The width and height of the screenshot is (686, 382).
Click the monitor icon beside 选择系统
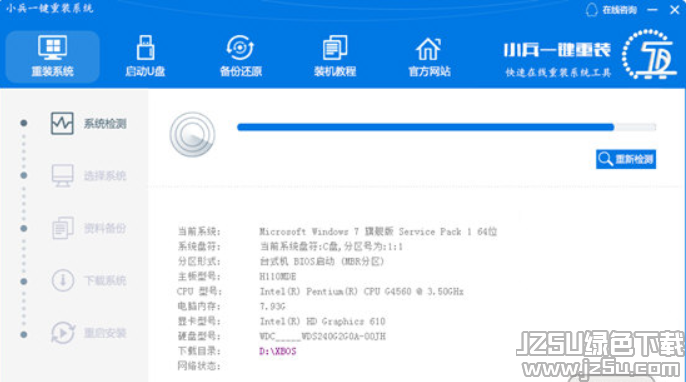[63, 176]
